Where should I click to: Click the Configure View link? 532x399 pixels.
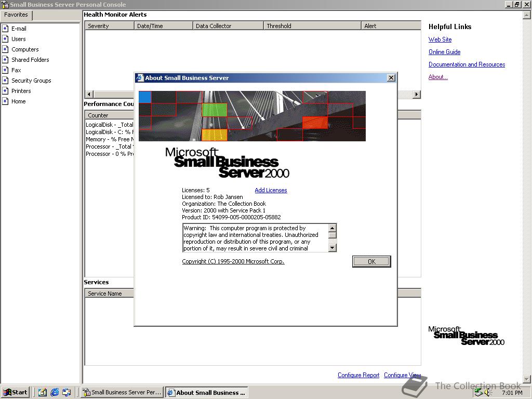point(403,375)
